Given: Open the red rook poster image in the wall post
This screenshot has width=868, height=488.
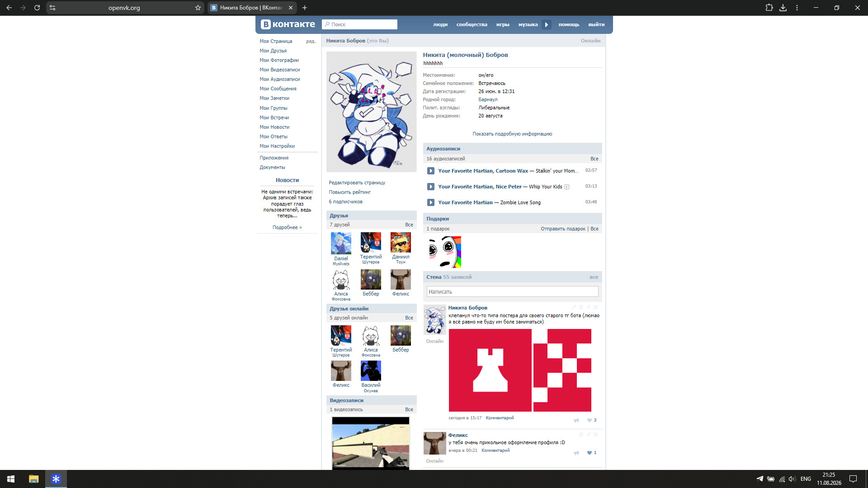Looking at the screenshot, I should tap(490, 370).
